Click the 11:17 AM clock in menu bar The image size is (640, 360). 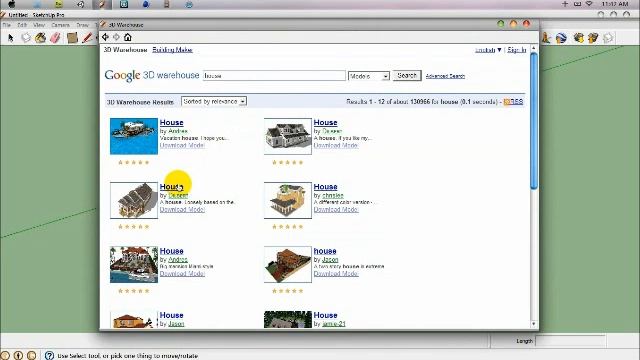tap(615, 4)
